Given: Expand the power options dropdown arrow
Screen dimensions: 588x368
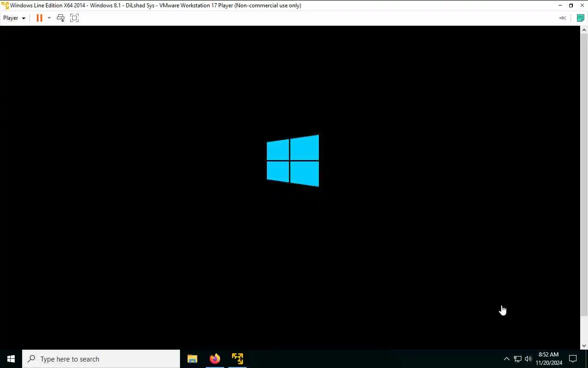Looking at the screenshot, I should (49, 18).
